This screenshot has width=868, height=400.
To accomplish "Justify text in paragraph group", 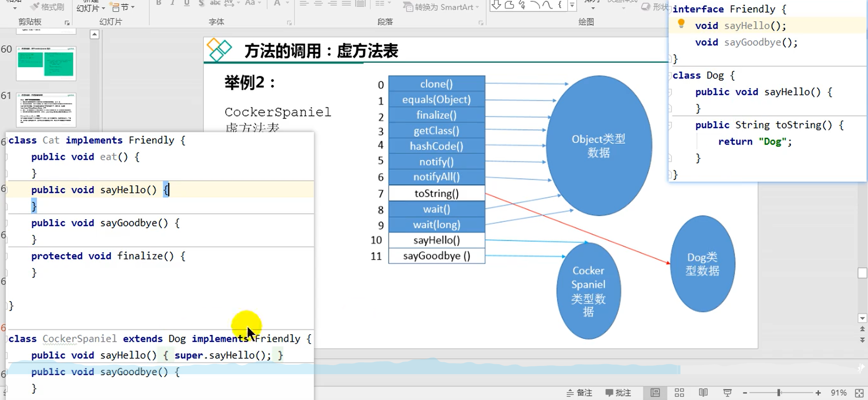I will [347, 3].
